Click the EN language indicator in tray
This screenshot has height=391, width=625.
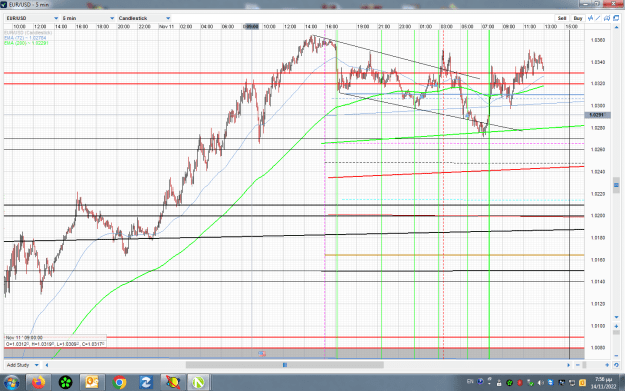click(470, 382)
